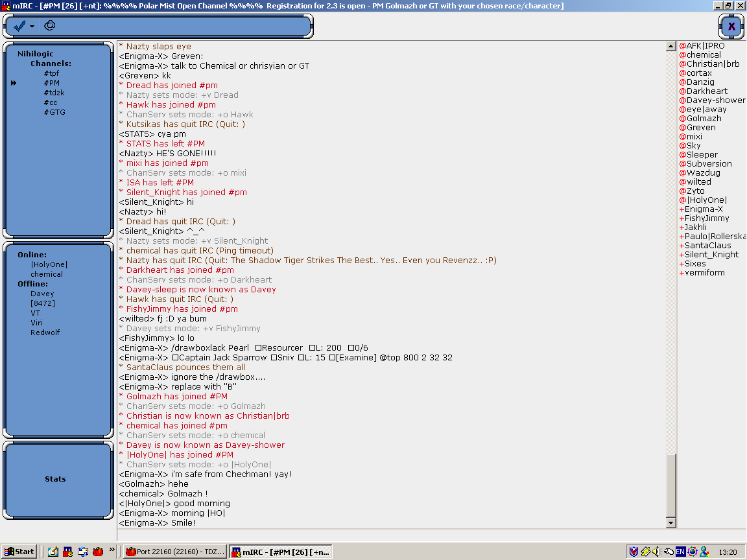
Task: Select @wilted in the nick list
Action: [695, 181]
